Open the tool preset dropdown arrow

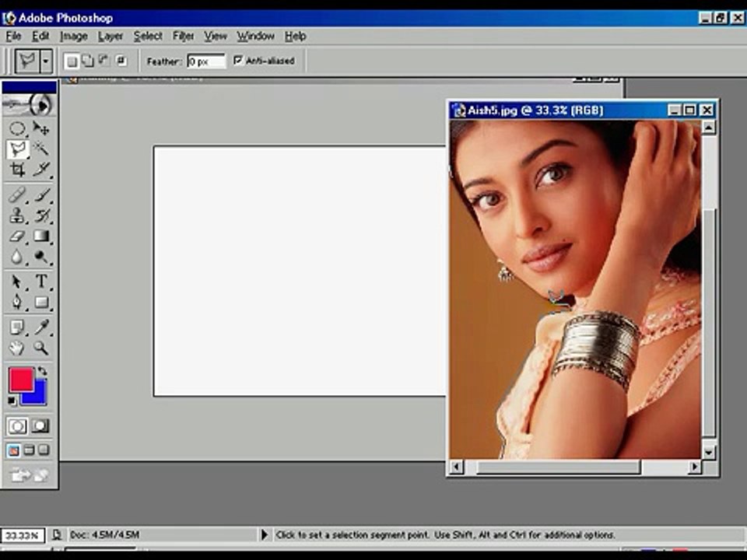[x=46, y=61]
